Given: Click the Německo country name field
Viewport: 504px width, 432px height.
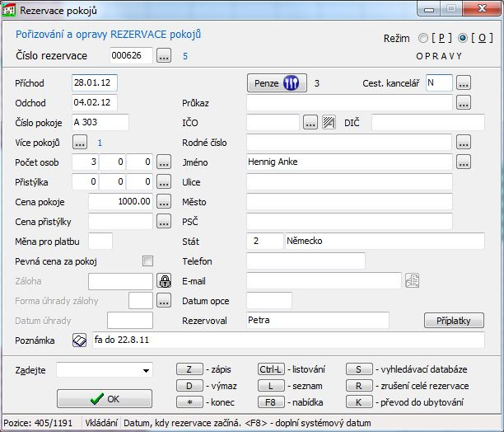Looking at the screenshot, I should [x=385, y=241].
